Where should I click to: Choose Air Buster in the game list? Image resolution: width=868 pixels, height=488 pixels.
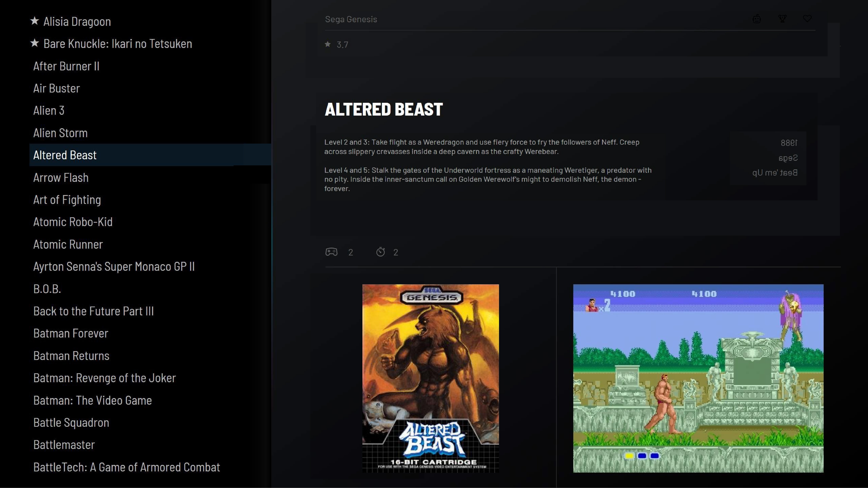[57, 88]
